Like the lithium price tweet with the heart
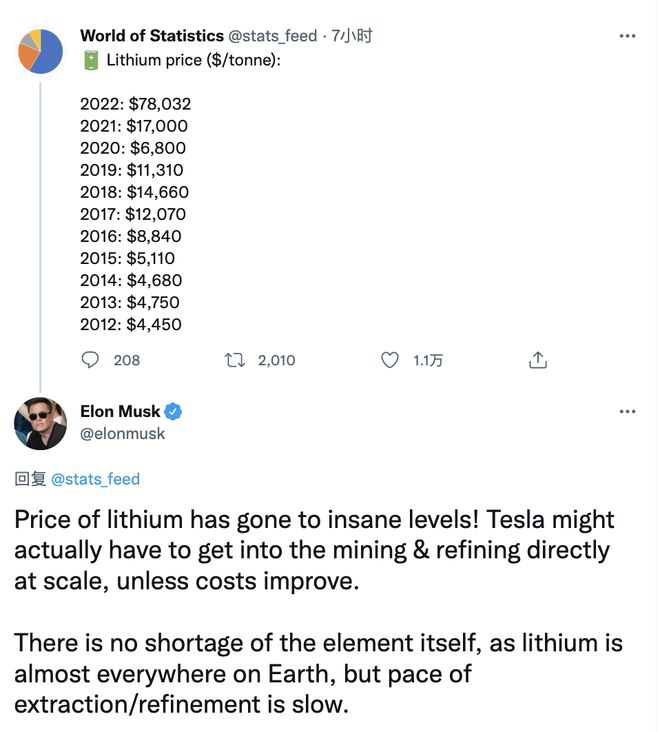Screen dimensions: 660x732 pos(390,360)
